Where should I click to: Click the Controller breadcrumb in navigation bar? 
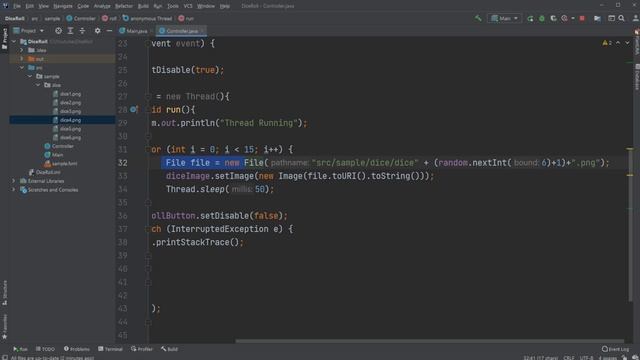tap(81, 18)
